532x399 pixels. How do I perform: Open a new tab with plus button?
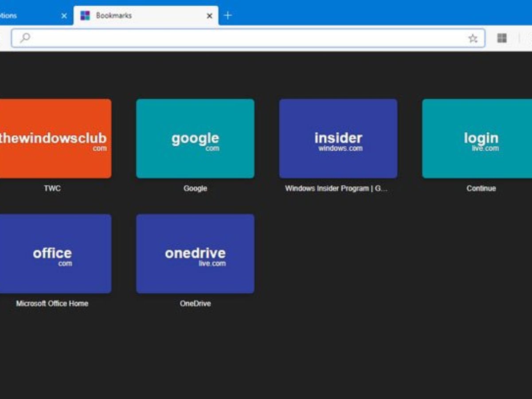(x=227, y=16)
